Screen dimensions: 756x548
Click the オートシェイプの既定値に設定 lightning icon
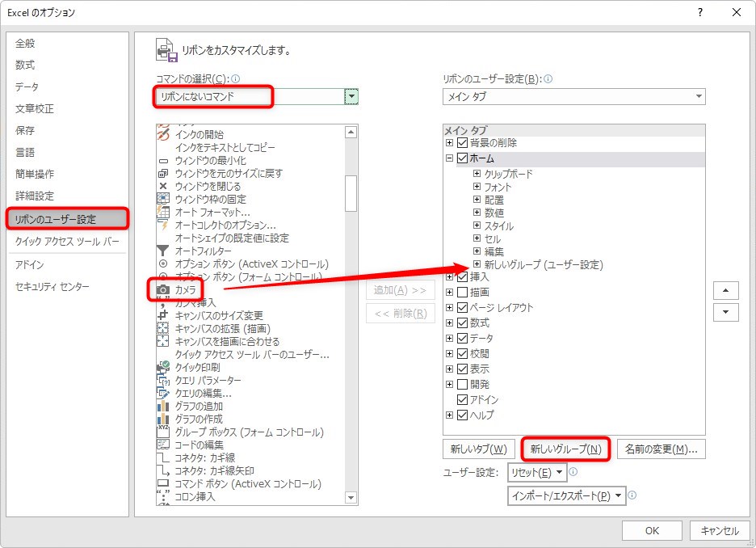tap(163, 238)
